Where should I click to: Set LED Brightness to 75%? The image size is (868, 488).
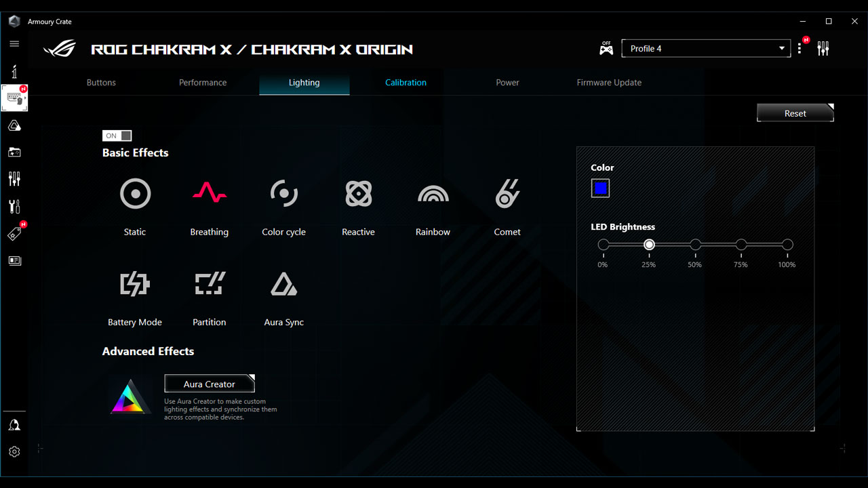coord(741,245)
